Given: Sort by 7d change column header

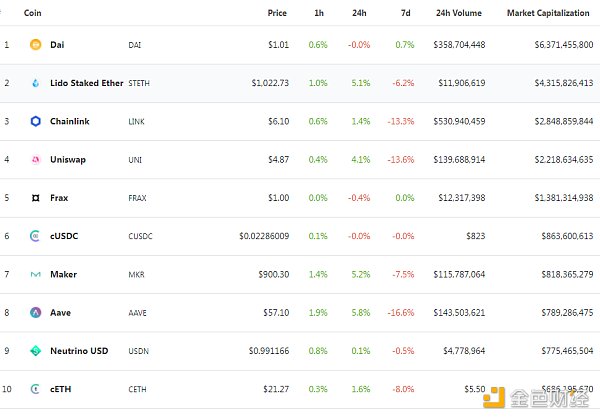Looking at the screenshot, I should tap(405, 13).
